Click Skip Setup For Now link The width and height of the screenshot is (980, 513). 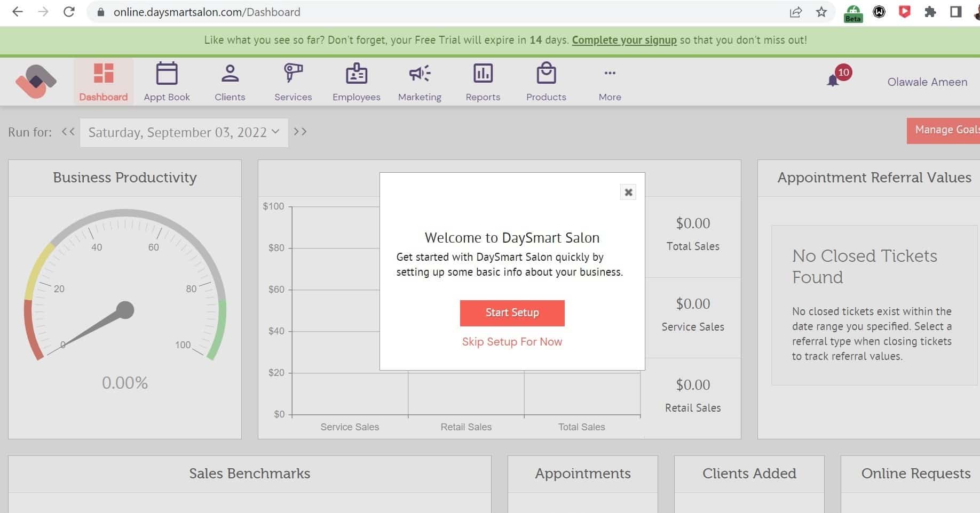point(512,342)
